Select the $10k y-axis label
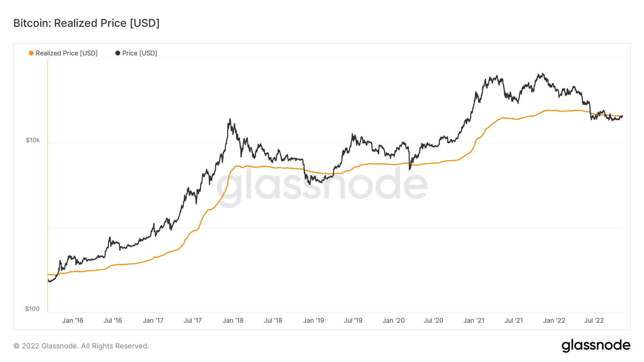The width and height of the screenshot is (644, 362). [x=33, y=140]
